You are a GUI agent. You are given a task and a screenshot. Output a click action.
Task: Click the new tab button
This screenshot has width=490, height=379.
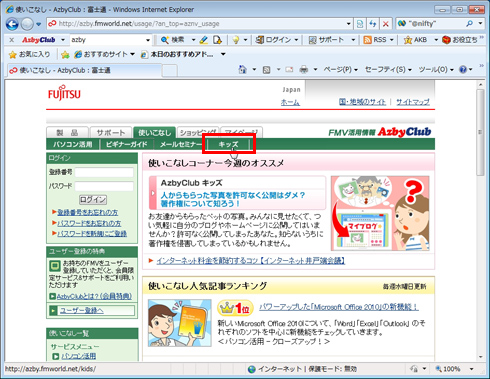[170, 70]
